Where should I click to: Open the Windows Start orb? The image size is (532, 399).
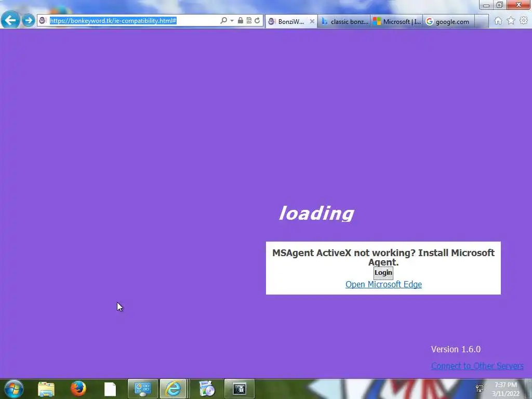point(14,389)
